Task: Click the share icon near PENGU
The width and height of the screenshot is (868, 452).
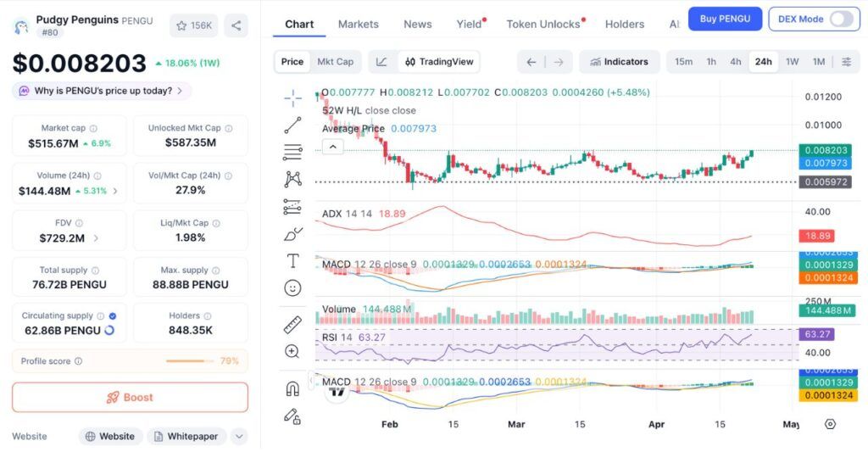Action: [236, 25]
